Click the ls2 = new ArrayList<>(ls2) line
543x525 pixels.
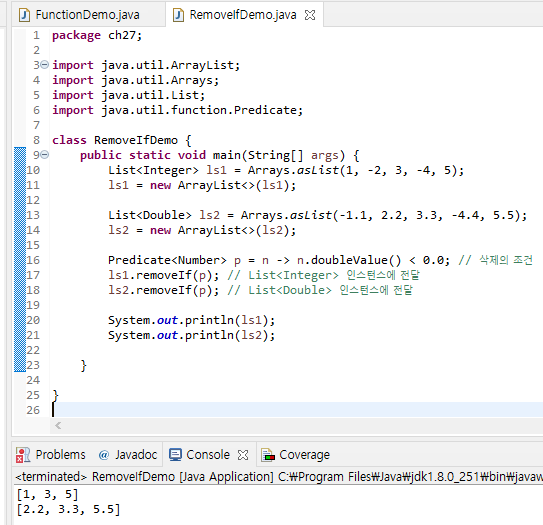(x=202, y=230)
